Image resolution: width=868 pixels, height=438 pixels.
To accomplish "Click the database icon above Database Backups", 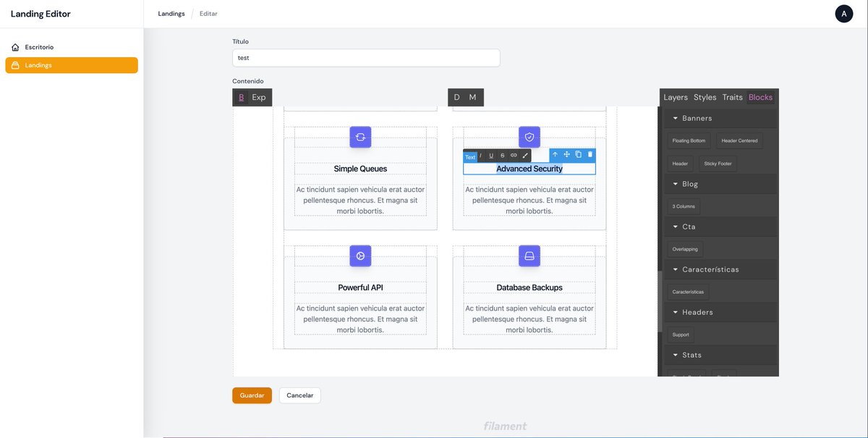I will point(529,256).
